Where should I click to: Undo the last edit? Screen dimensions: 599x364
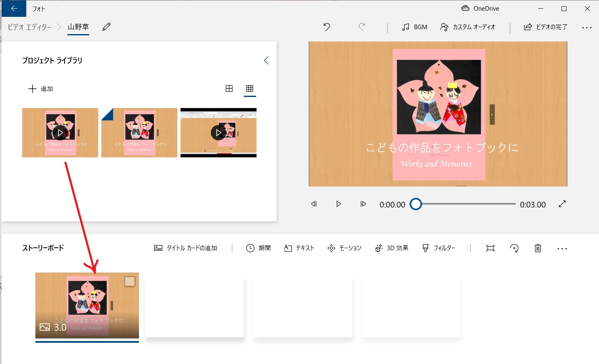[327, 27]
